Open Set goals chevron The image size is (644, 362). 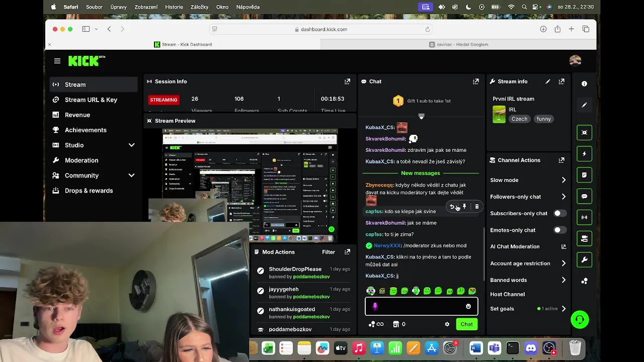click(563, 309)
